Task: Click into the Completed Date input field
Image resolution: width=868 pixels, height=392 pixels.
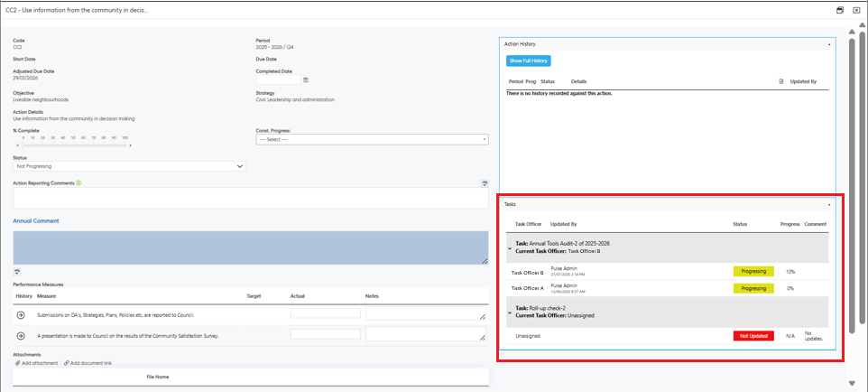Action: pyautogui.click(x=279, y=79)
